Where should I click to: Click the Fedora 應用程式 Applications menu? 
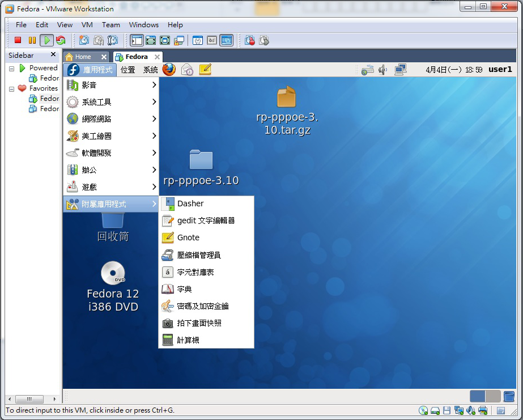click(x=90, y=70)
